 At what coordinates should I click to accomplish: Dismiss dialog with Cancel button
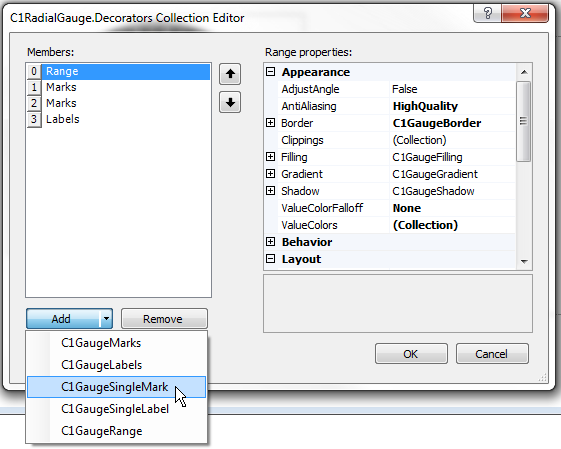(492, 354)
